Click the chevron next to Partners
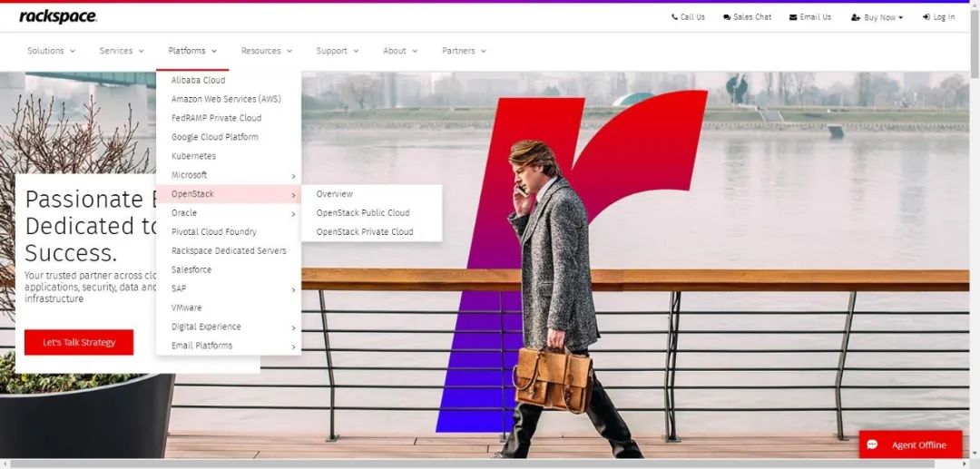980x469 pixels. point(483,51)
